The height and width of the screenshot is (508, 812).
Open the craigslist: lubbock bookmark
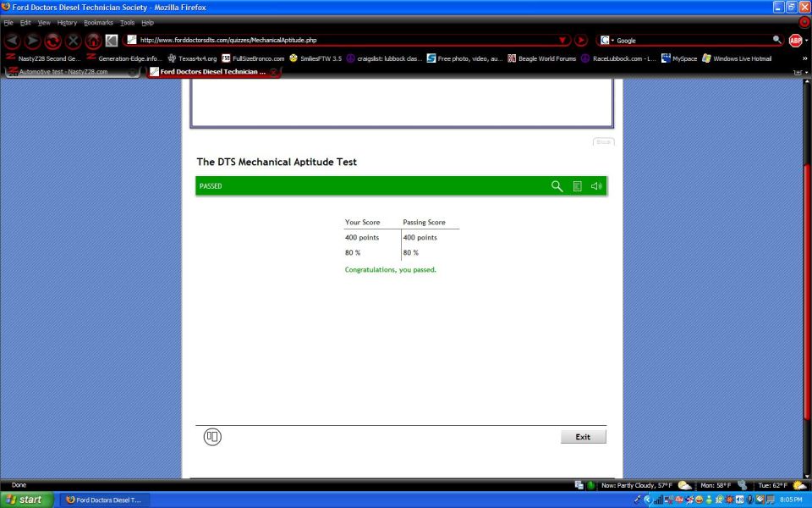click(384, 58)
